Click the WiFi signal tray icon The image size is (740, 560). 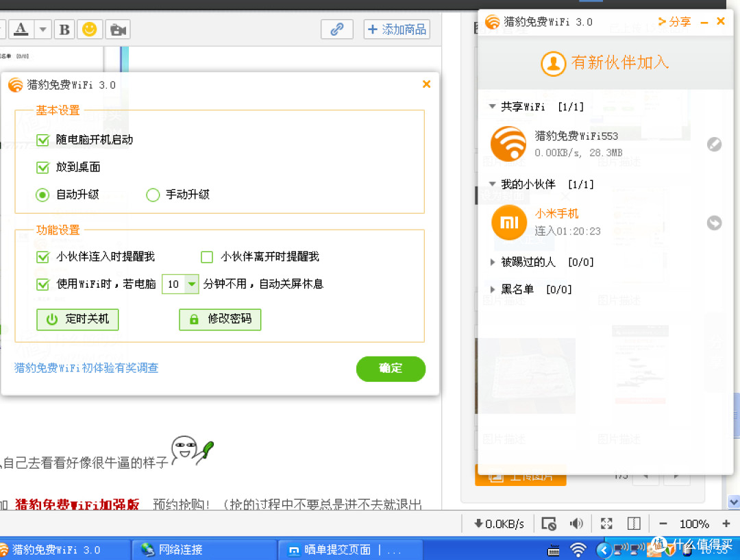578,550
